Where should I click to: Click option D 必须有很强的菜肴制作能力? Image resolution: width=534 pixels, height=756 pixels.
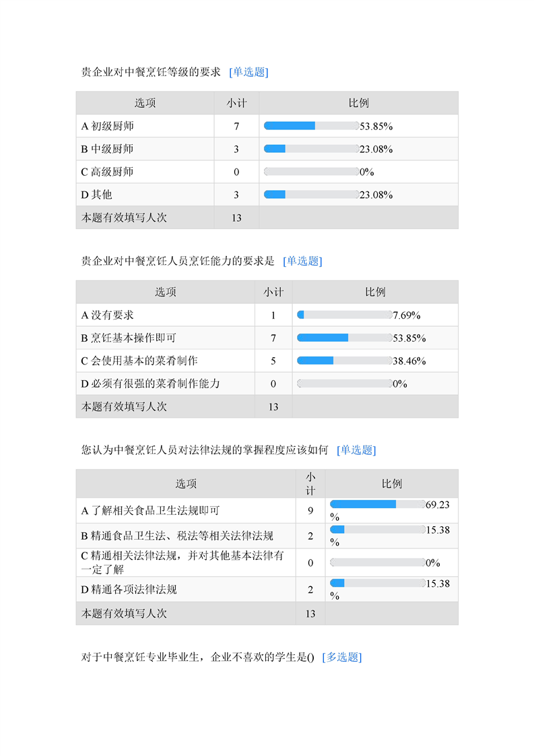coord(150,383)
